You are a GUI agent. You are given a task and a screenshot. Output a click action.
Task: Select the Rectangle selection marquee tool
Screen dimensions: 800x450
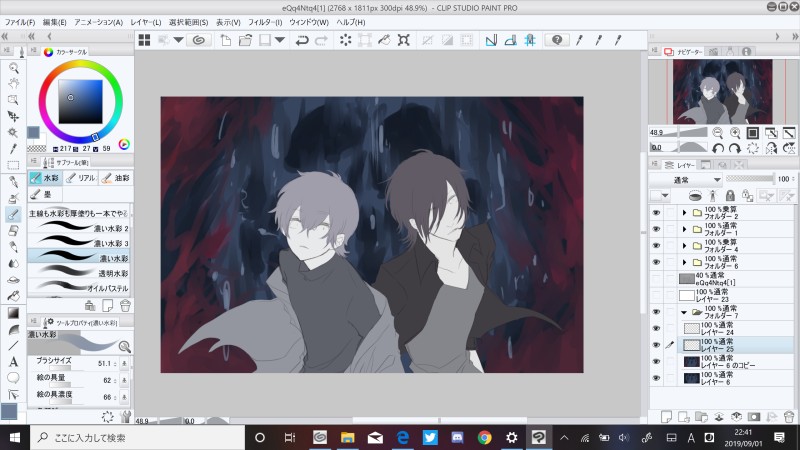coord(13,165)
